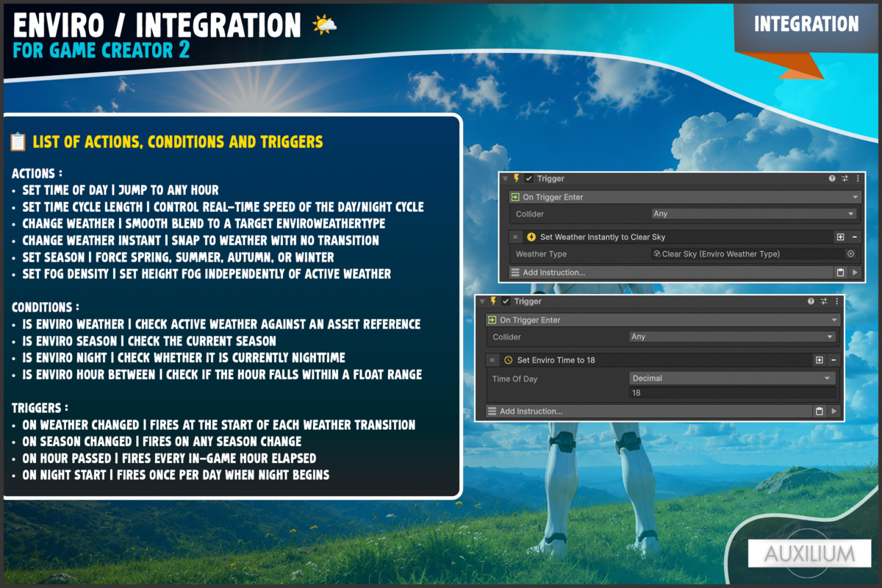The image size is (882, 588).
Task: Click the 'Collider' label in the Enviro Time panel
Action: coord(506,337)
